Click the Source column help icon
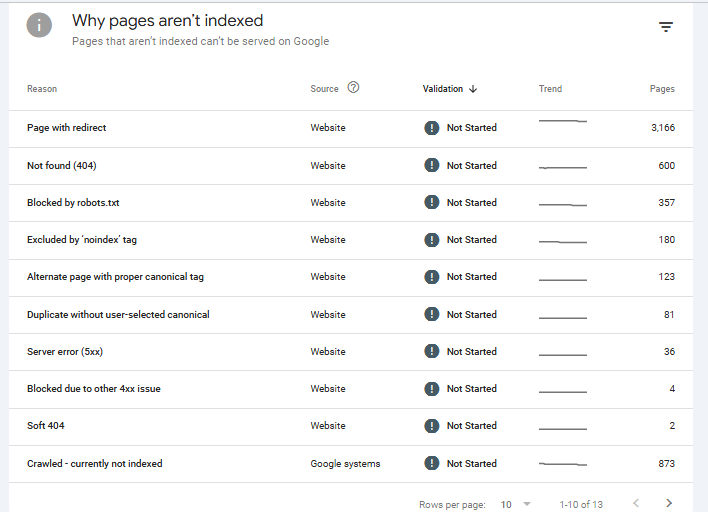708x512 pixels. coord(353,88)
